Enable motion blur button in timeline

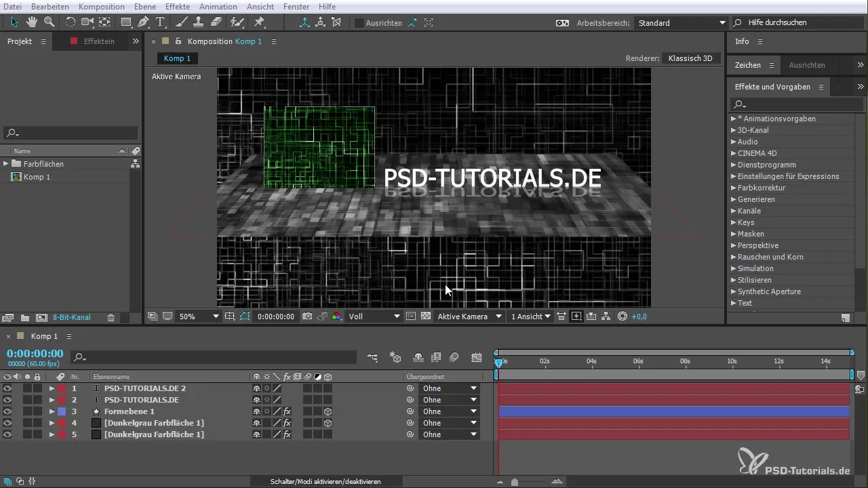[454, 357]
